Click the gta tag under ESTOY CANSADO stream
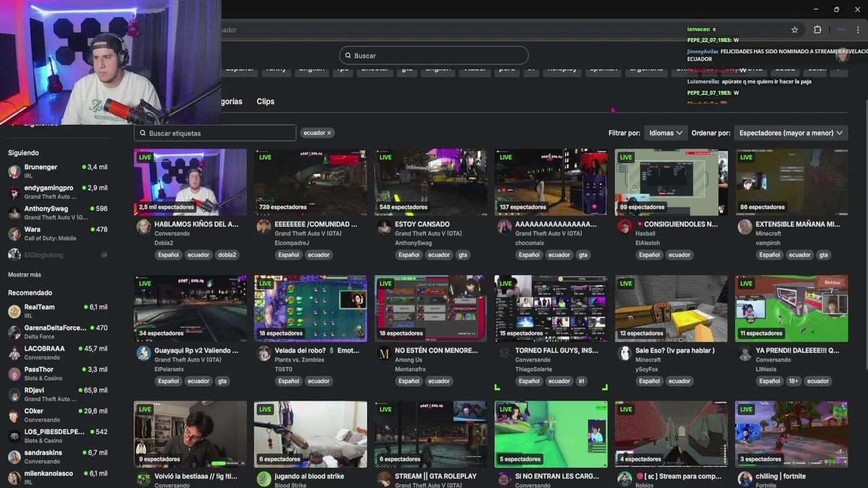 pyautogui.click(x=462, y=255)
